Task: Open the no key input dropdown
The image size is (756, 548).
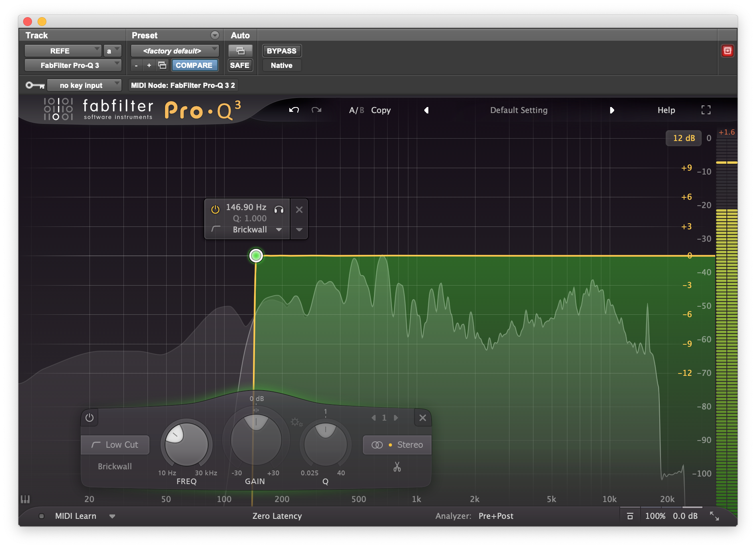Action: pyautogui.click(x=84, y=85)
